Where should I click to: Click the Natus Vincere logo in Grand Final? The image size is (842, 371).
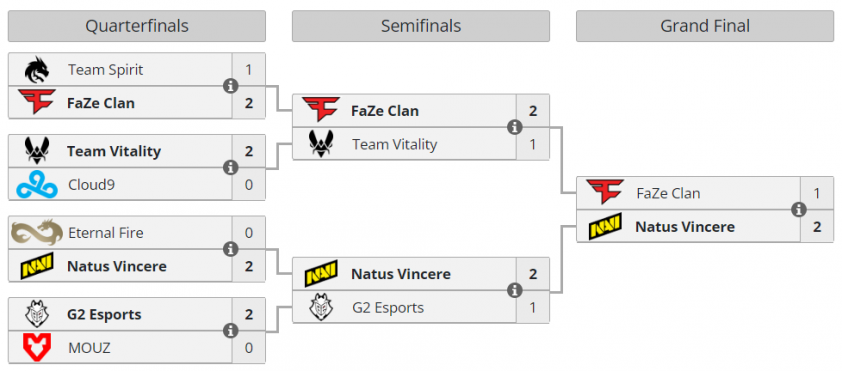coord(605,226)
